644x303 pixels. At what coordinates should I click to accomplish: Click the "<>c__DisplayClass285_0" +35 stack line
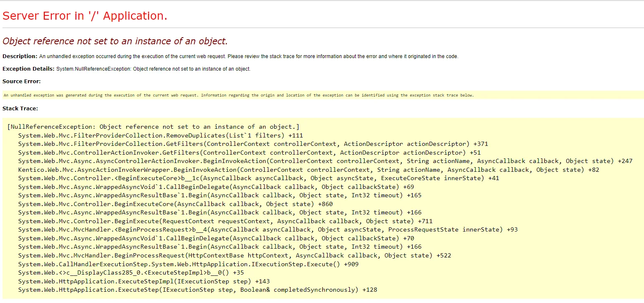[x=131, y=272]
